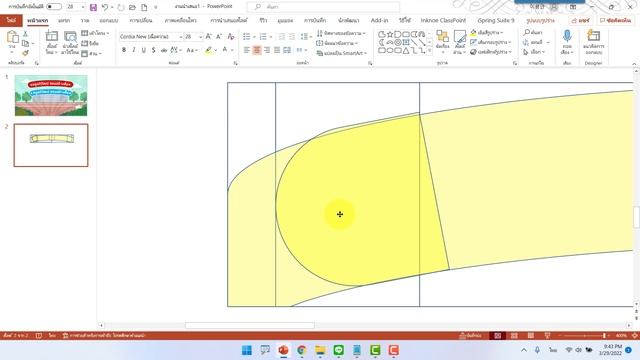Adjust the zoom slider in status bar
Viewport: 640px width, 360px height.
pos(584,336)
